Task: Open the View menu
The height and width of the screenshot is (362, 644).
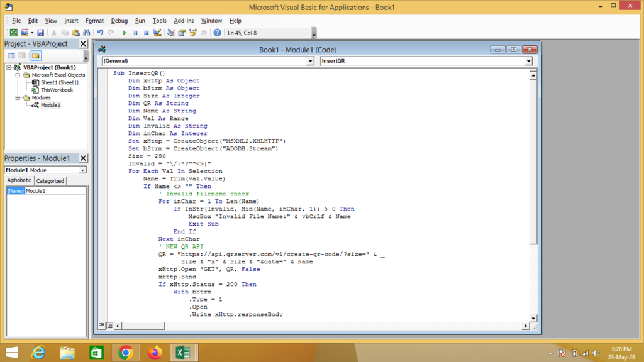Action: click(x=51, y=21)
